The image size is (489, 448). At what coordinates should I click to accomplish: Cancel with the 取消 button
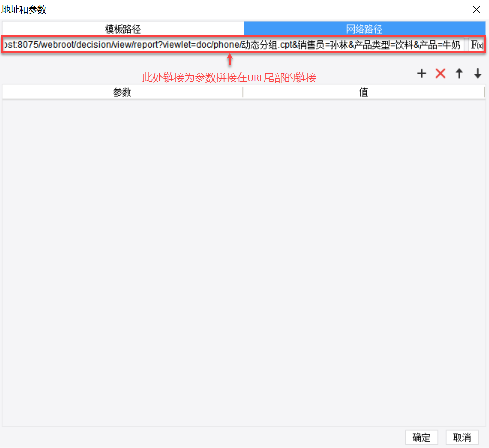[462, 437]
